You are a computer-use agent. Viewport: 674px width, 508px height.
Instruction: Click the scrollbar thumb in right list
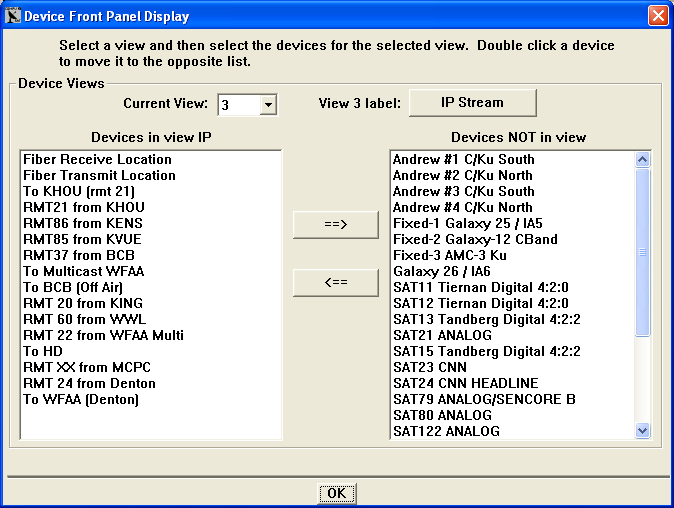pyautogui.click(x=642, y=250)
